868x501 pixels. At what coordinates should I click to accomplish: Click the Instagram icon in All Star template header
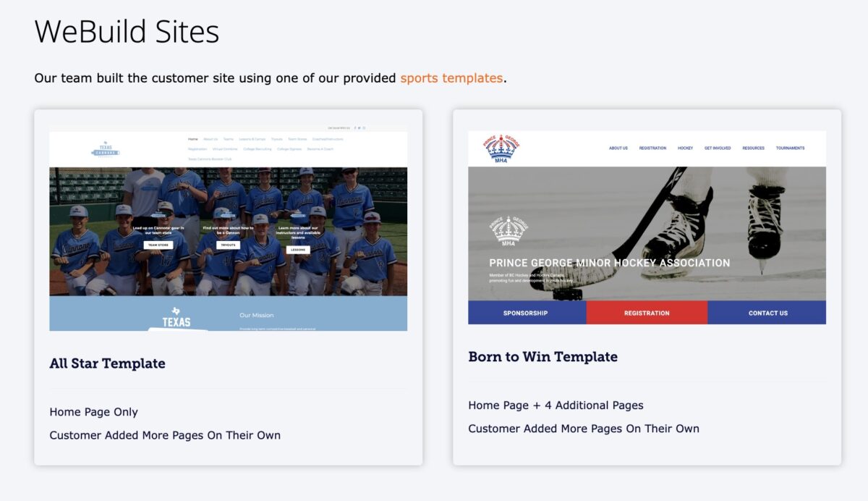(x=364, y=128)
